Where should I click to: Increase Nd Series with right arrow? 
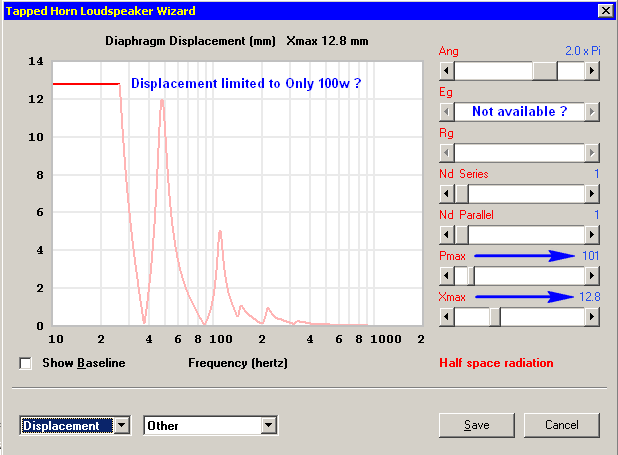pos(592,194)
